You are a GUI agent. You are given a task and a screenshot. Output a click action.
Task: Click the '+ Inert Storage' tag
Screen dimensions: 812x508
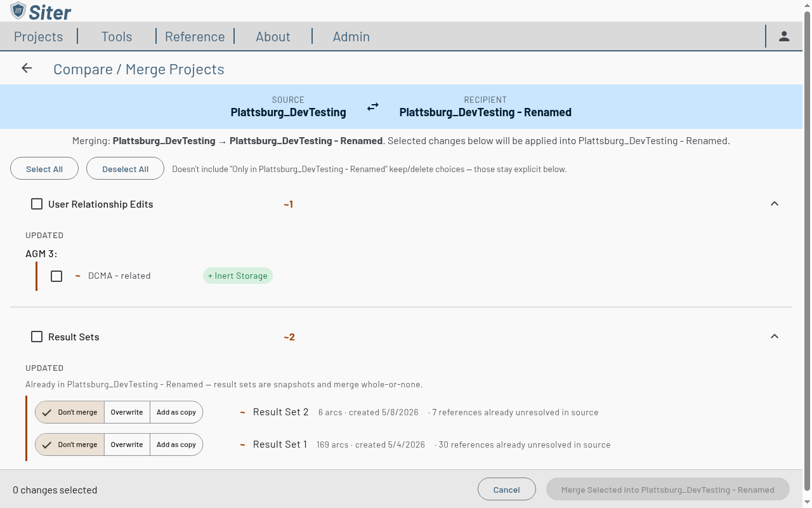(x=238, y=276)
